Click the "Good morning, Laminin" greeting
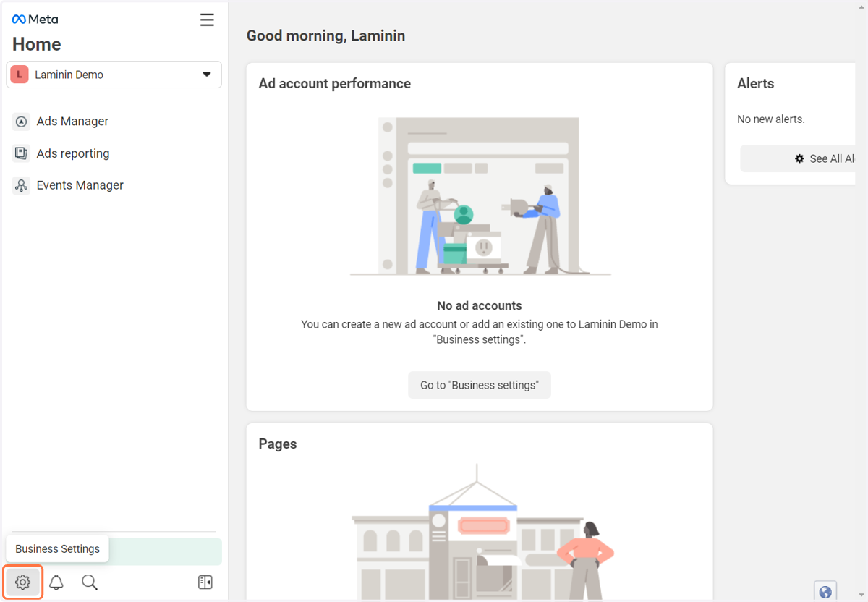 coord(325,35)
